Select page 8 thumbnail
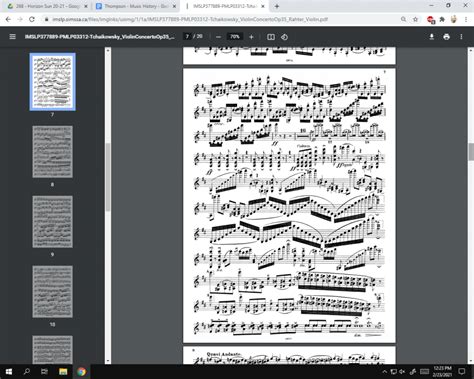The height and width of the screenshot is (379, 474). tap(53, 152)
